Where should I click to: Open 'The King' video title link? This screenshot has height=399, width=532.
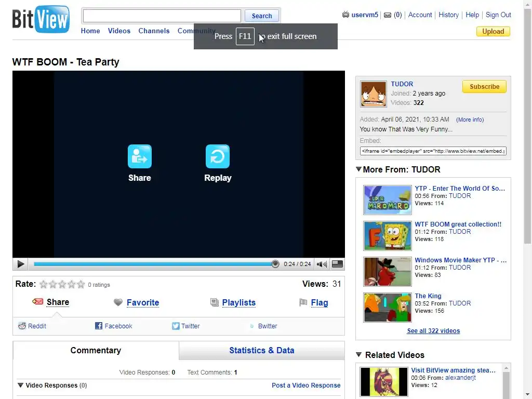click(428, 296)
